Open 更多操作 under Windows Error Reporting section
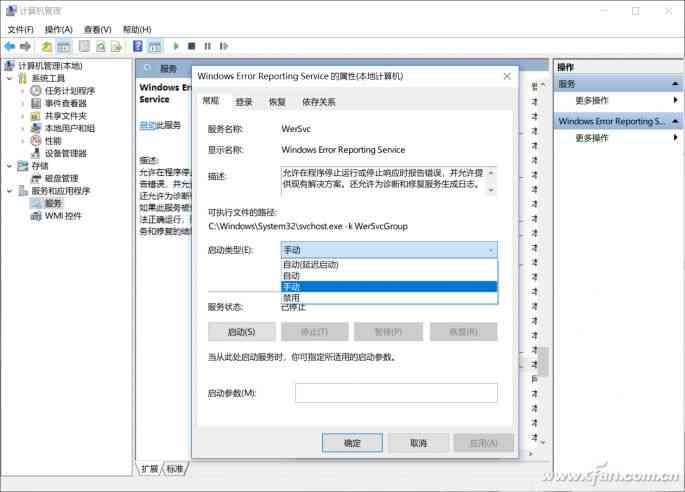685x492 pixels. point(592,138)
